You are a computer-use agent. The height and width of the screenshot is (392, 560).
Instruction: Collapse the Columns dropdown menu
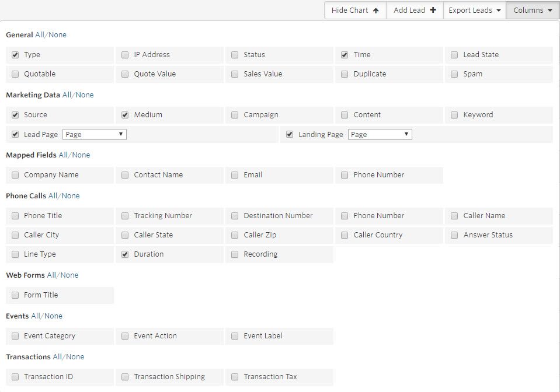pos(533,10)
